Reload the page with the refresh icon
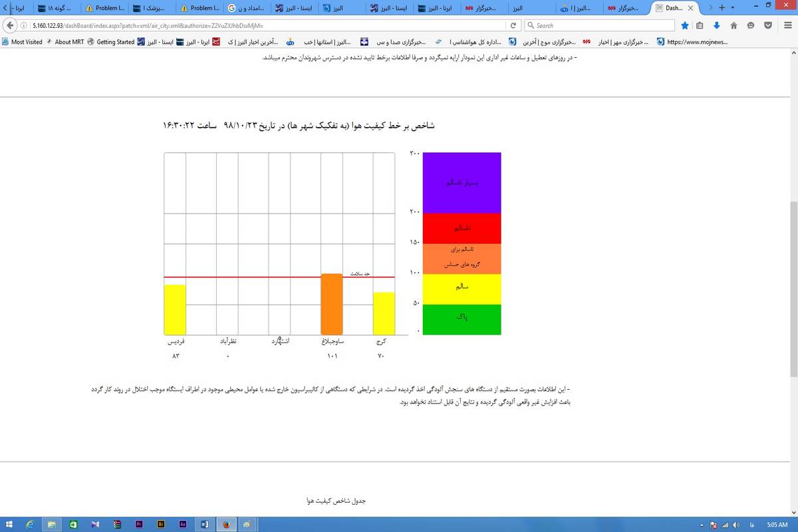The width and height of the screenshot is (798, 532). click(x=513, y=25)
